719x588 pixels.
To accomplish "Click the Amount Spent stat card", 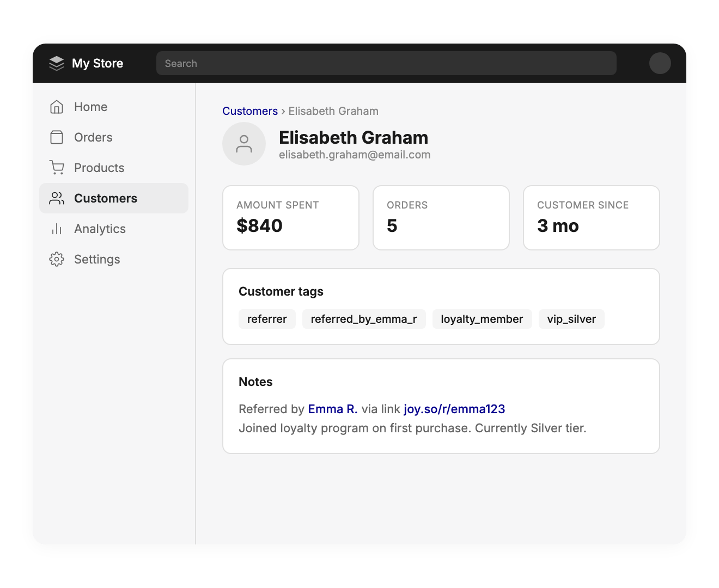I will pos(290,218).
